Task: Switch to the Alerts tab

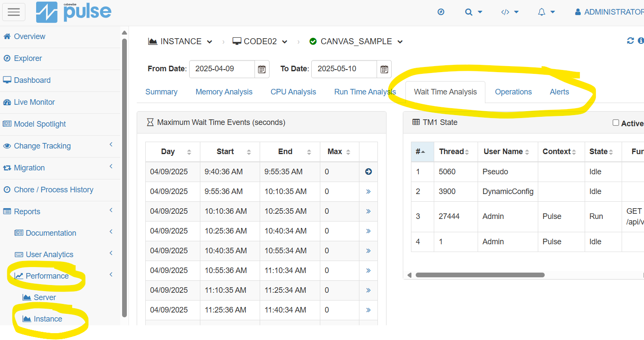Action: coord(559,92)
